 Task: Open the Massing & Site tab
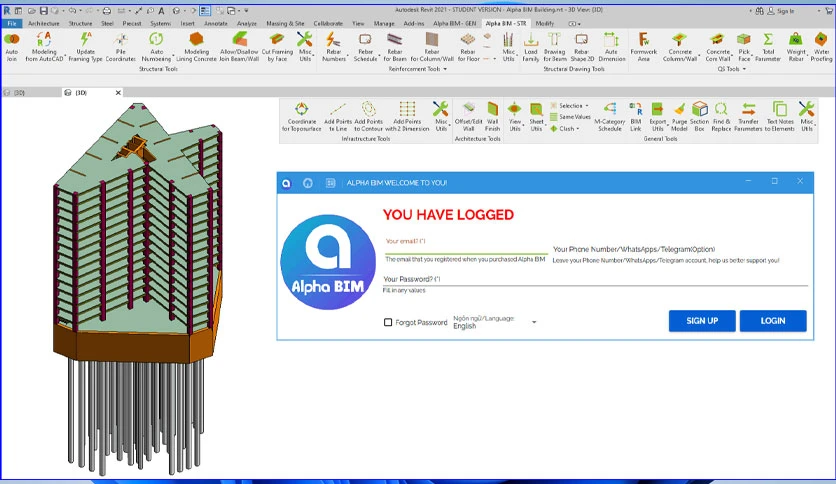click(285, 23)
